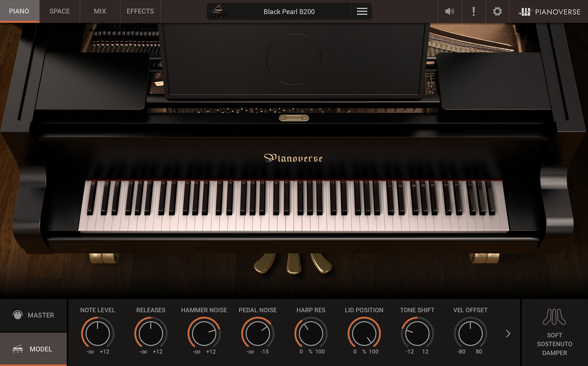The width and height of the screenshot is (588, 366).
Task: Show next parameters with right chevron
Action: coord(508,334)
